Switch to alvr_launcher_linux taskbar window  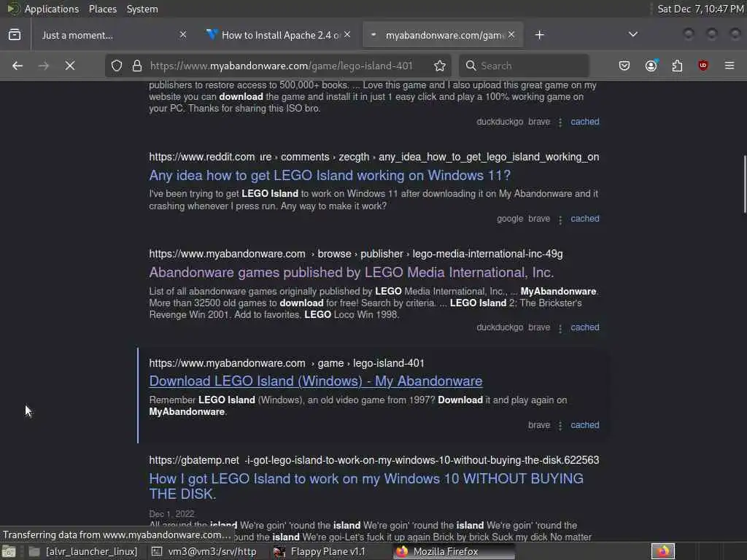[84, 551]
